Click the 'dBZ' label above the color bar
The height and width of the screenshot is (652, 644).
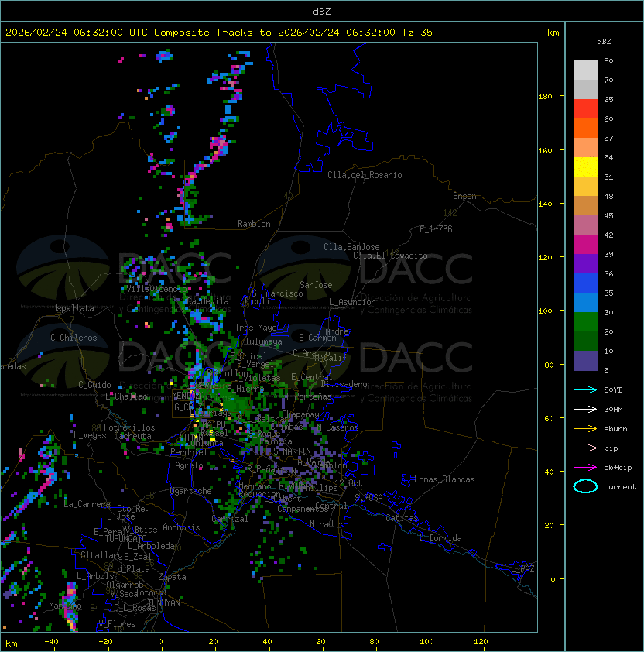[x=604, y=42]
